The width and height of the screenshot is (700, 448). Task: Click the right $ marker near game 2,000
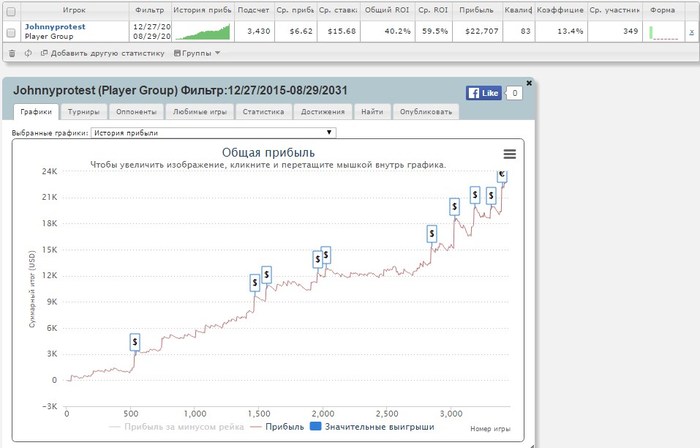[326, 255]
